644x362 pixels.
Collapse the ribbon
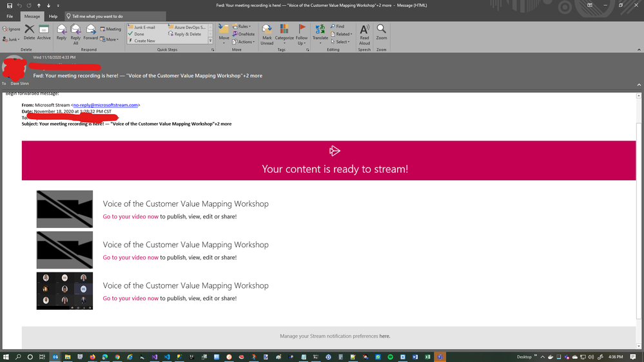coord(639,50)
